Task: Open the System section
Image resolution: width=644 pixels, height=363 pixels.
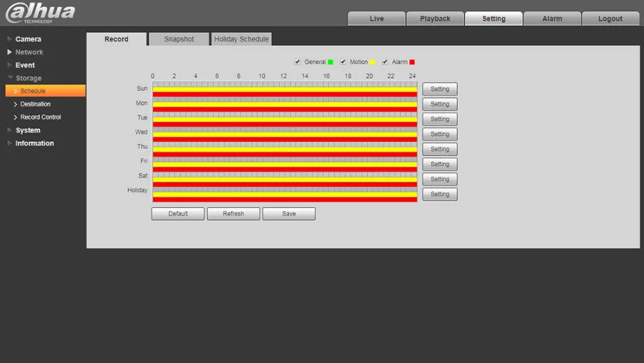Action: point(28,130)
